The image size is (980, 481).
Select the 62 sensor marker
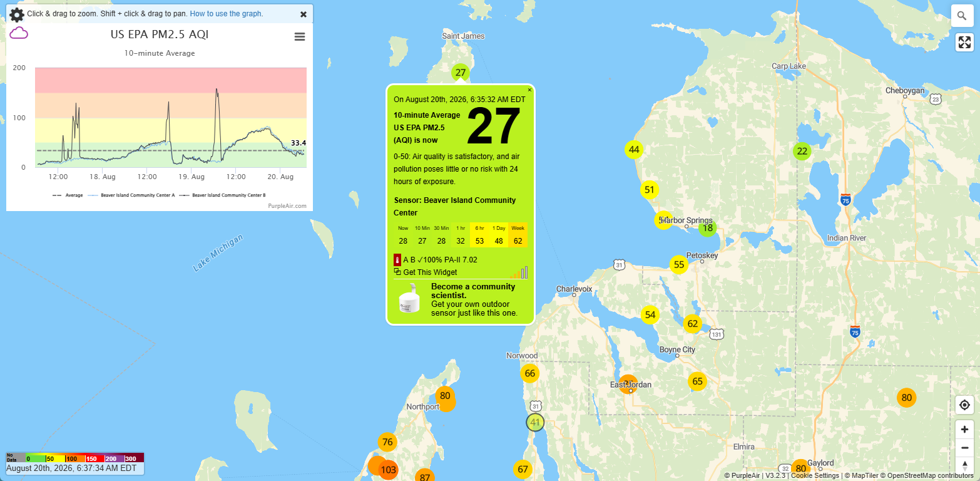click(x=692, y=324)
